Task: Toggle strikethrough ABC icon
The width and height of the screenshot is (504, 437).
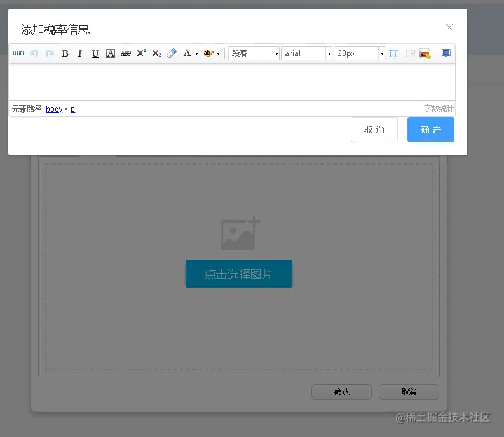Action: [x=126, y=53]
